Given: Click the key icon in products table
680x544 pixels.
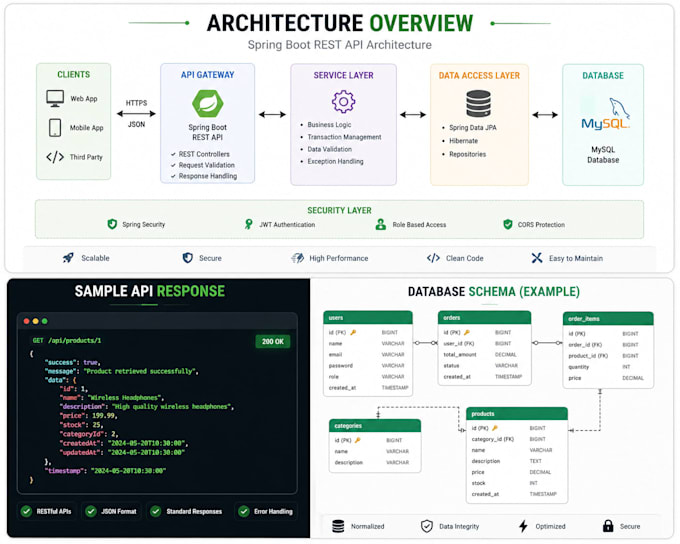Looking at the screenshot, I should coord(494,428).
